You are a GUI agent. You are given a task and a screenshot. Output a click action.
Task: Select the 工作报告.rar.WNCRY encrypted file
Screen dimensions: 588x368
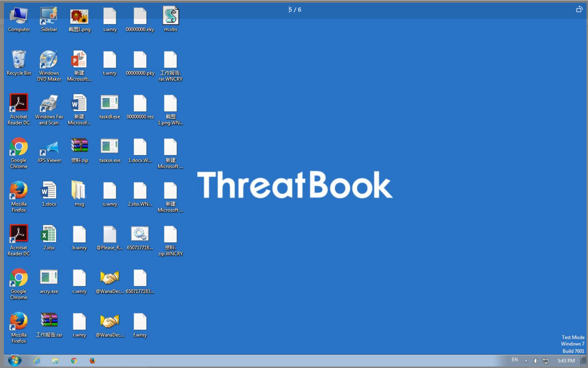171,66
